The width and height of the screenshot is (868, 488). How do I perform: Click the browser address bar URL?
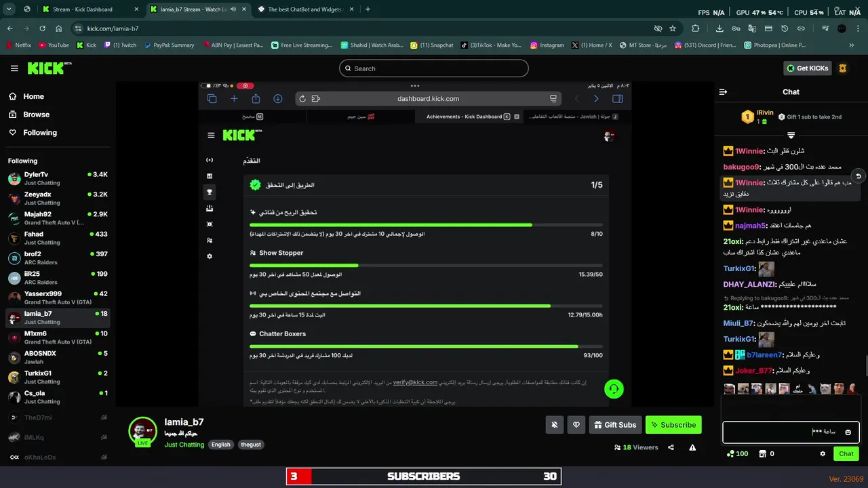(x=113, y=28)
